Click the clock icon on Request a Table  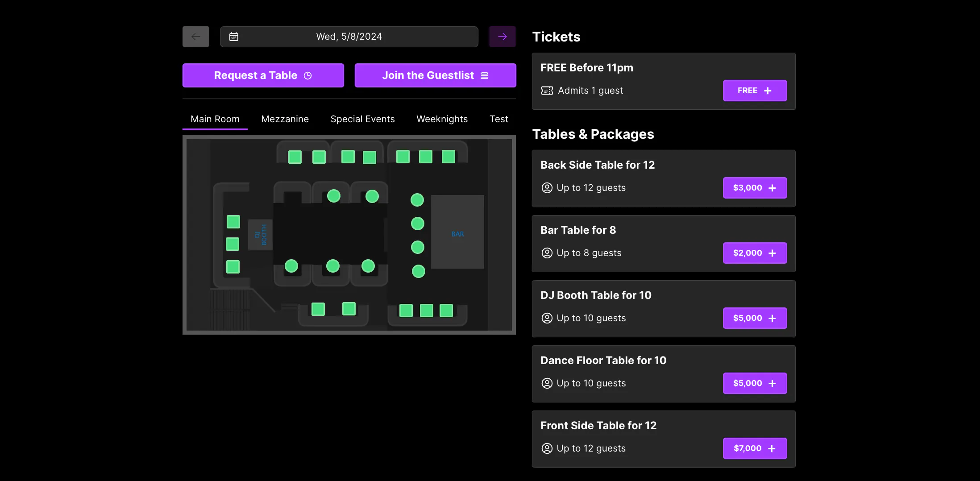point(307,76)
